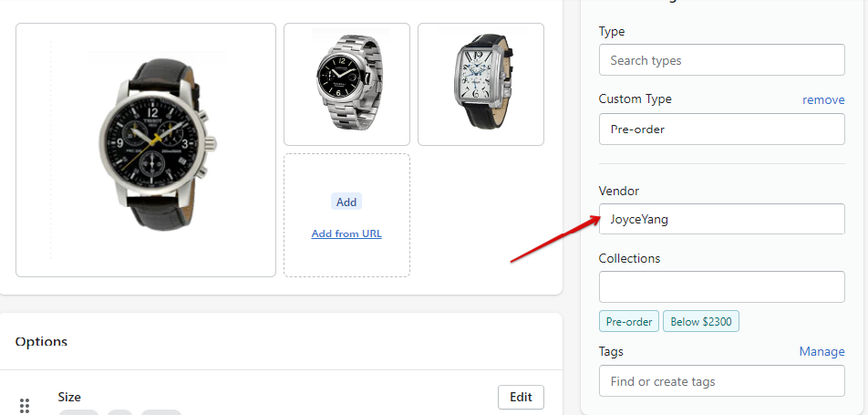868x415 pixels.
Task: Open the Manage tags link
Action: [x=821, y=351]
